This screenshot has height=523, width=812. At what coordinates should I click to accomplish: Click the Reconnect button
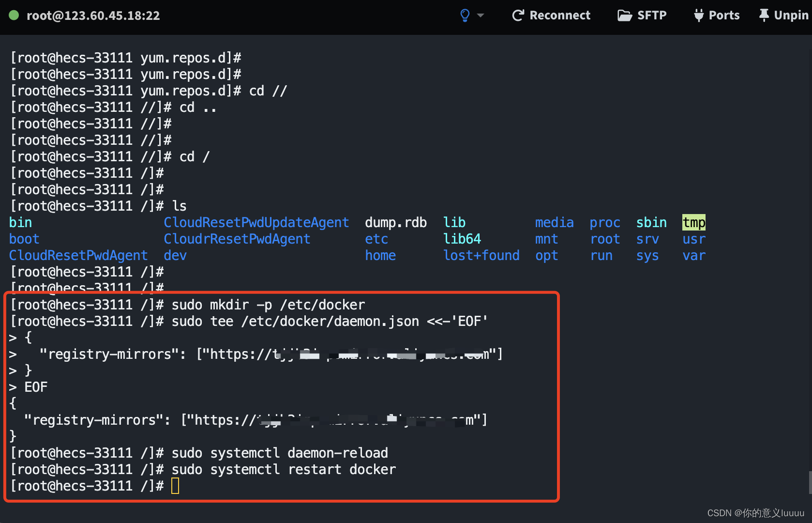(551, 15)
